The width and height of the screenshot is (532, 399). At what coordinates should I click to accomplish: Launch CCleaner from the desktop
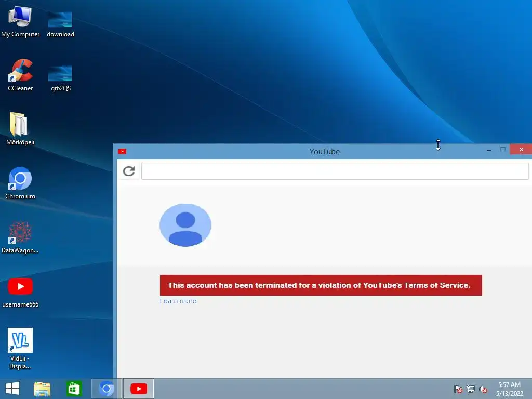20,75
